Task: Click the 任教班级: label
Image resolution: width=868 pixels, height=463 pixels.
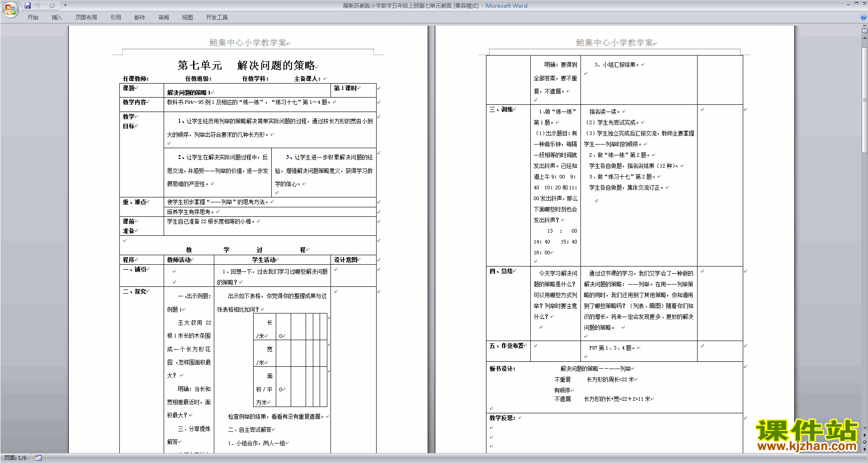Action: point(198,79)
